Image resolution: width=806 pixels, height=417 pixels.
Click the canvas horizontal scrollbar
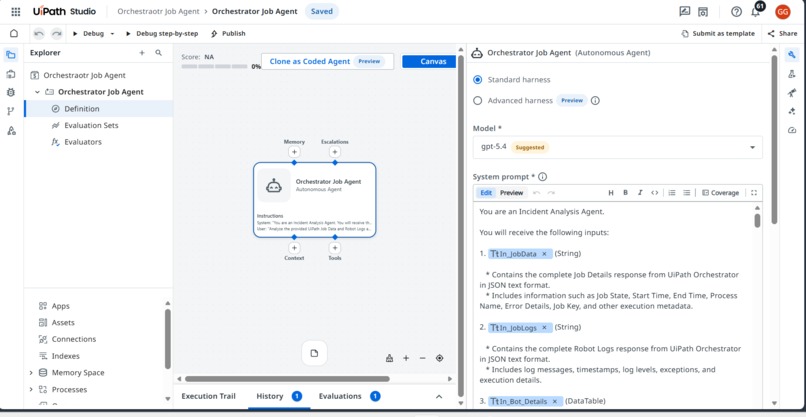tap(288, 379)
